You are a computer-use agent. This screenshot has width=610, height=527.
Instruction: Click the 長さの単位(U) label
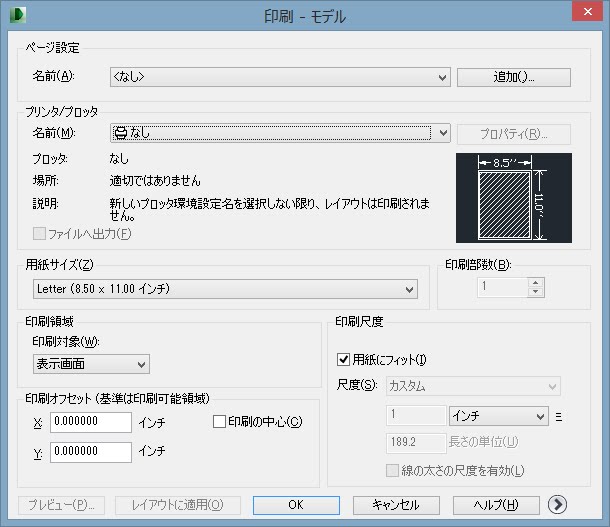[x=483, y=442]
